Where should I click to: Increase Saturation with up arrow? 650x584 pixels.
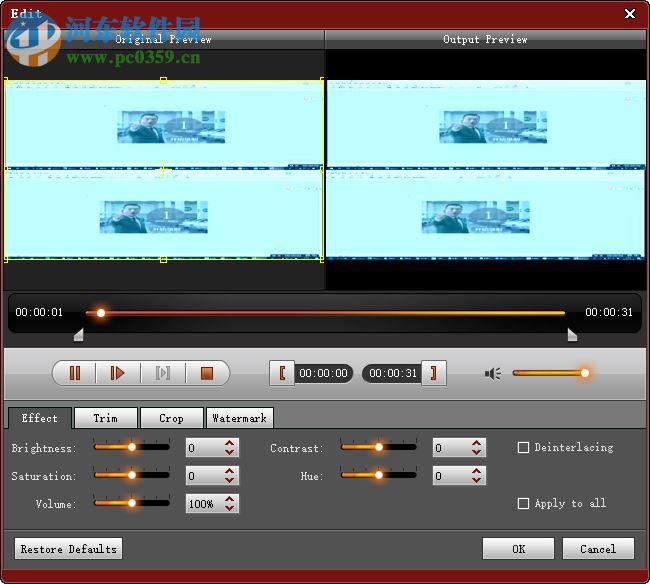(x=230, y=471)
